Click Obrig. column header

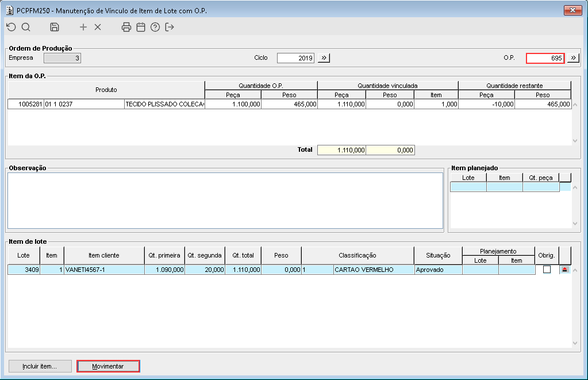tap(547, 255)
